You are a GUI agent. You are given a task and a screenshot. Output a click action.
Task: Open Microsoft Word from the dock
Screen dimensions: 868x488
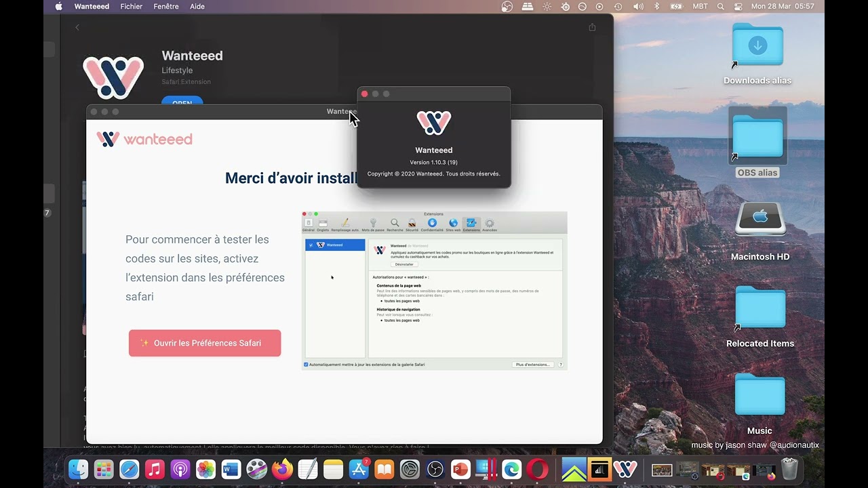(231, 469)
